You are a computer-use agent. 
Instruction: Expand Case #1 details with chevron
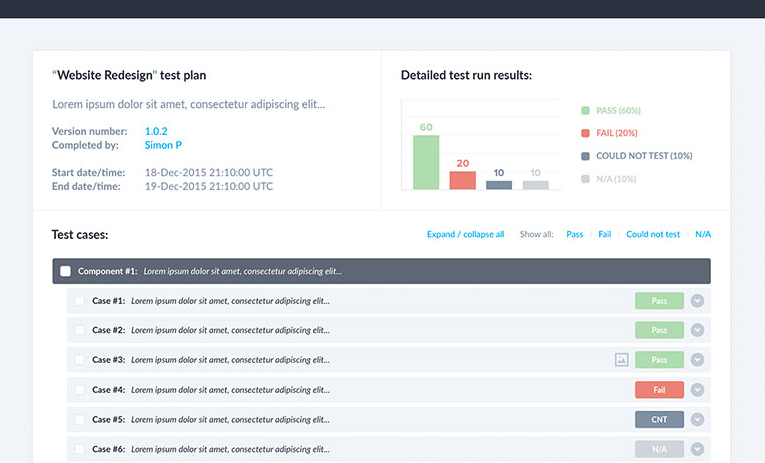pyautogui.click(x=697, y=301)
